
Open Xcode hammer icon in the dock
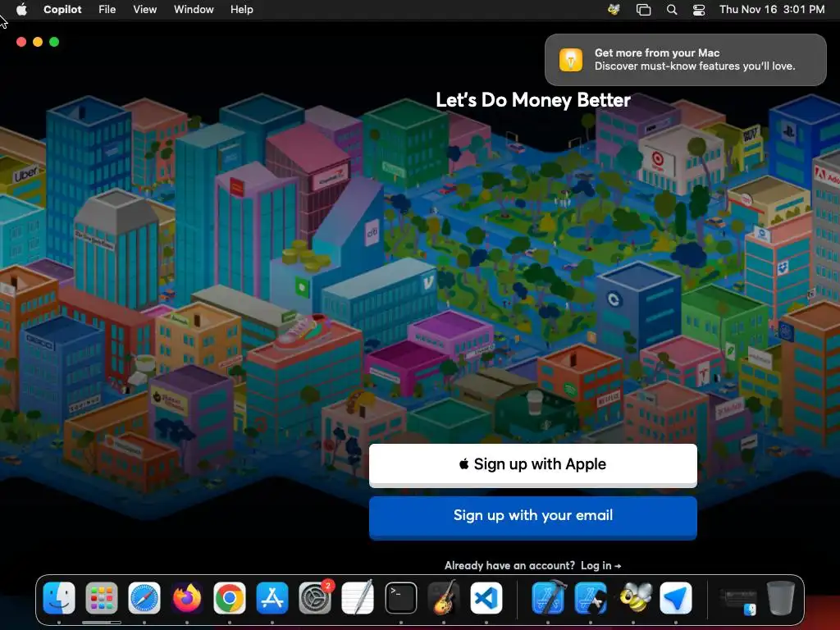tap(547, 597)
